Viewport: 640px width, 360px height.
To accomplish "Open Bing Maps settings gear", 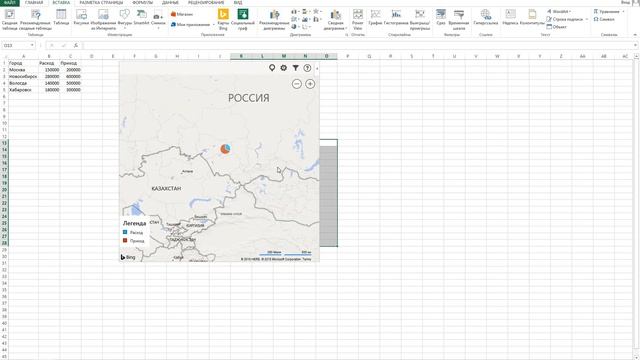I will pos(284,68).
